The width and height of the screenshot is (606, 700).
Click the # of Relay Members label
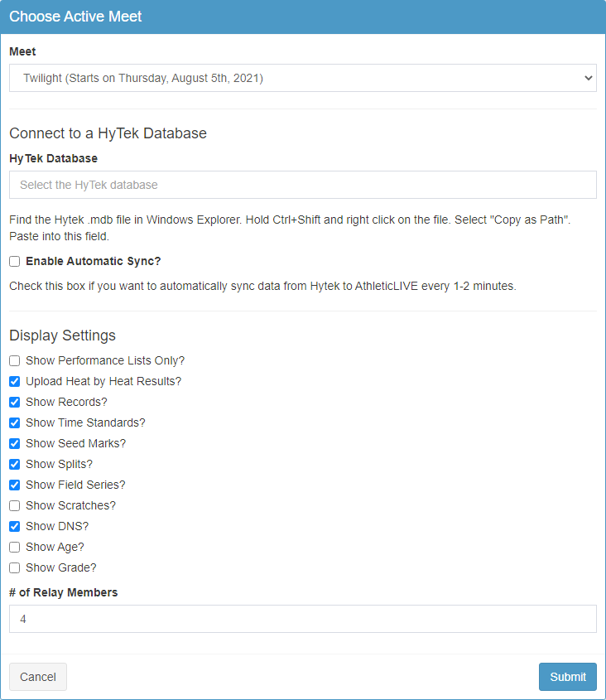coord(64,592)
